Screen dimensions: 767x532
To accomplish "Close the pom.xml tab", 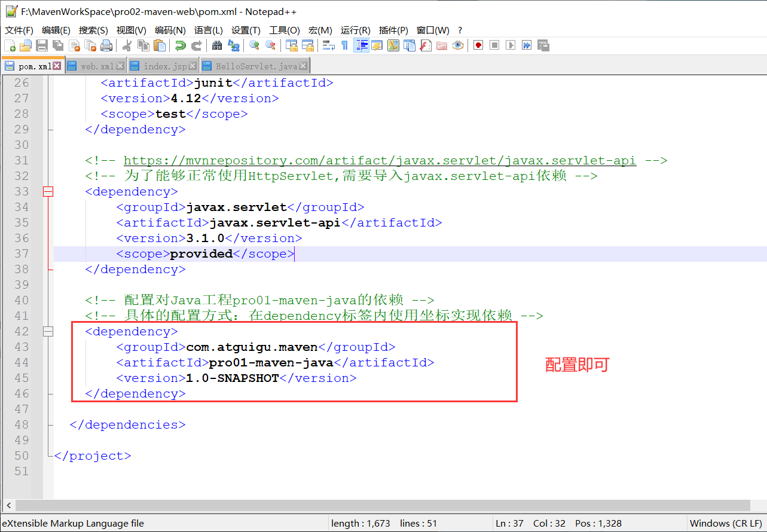I will click(x=57, y=66).
